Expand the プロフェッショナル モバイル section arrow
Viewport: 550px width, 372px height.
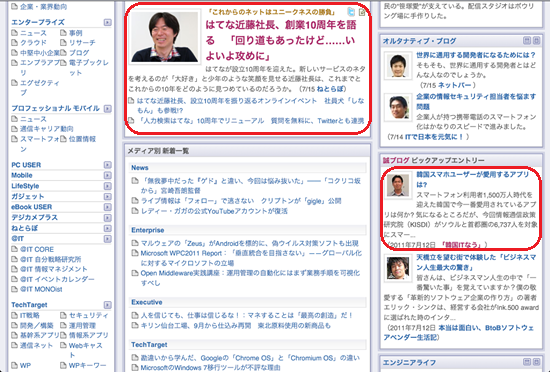pos(107,109)
